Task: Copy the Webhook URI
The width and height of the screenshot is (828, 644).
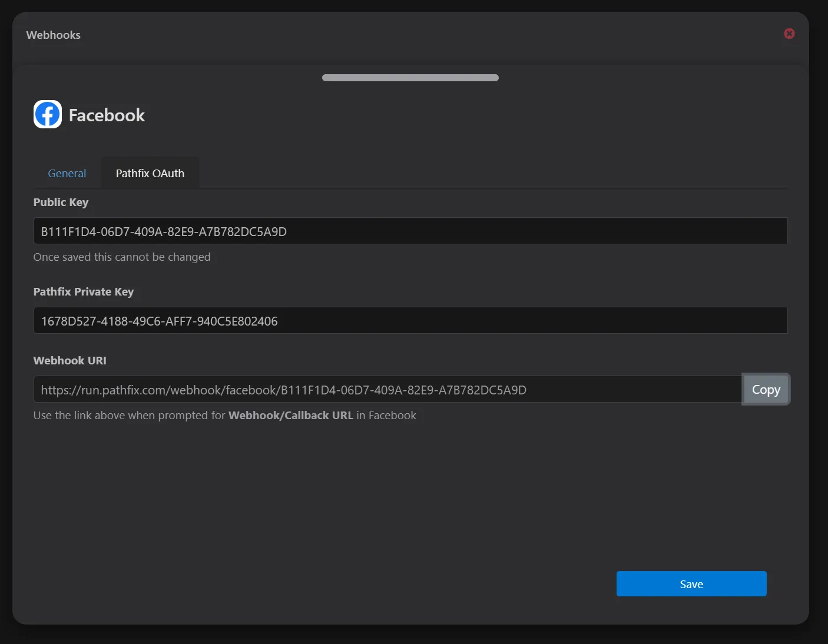Action: click(x=766, y=389)
